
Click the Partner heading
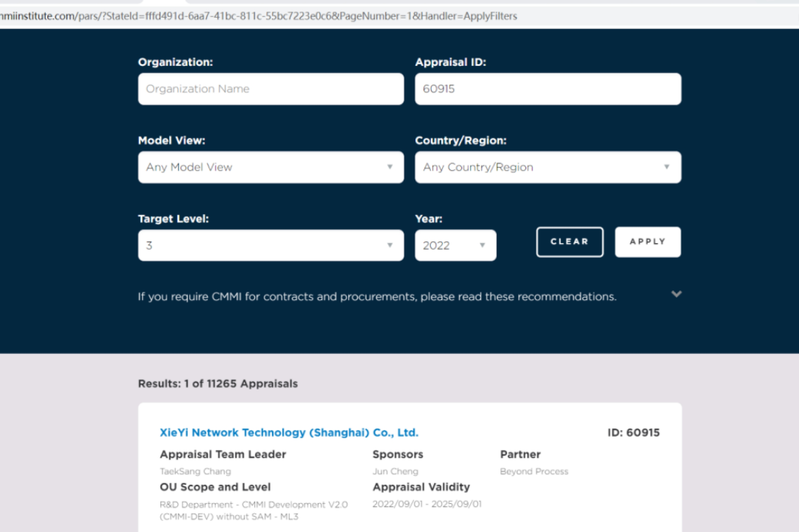click(520, 454)
